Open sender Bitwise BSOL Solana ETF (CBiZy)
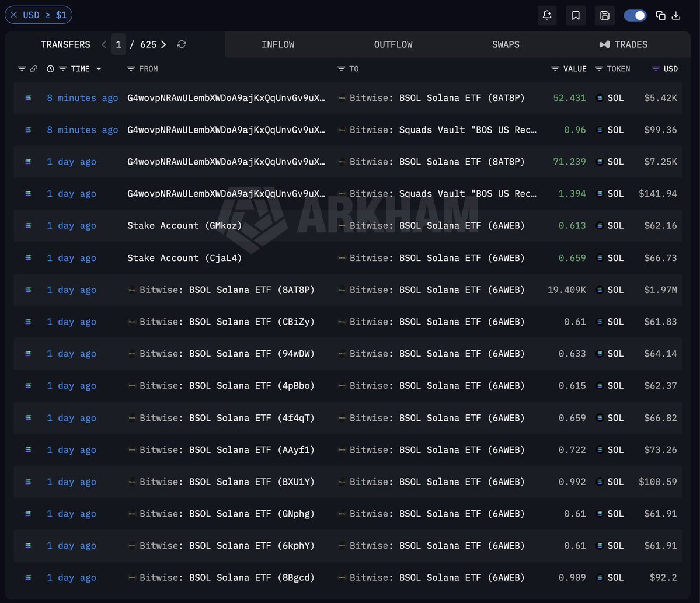Screen dimensions: 700x603 click(x=227, y=322)
